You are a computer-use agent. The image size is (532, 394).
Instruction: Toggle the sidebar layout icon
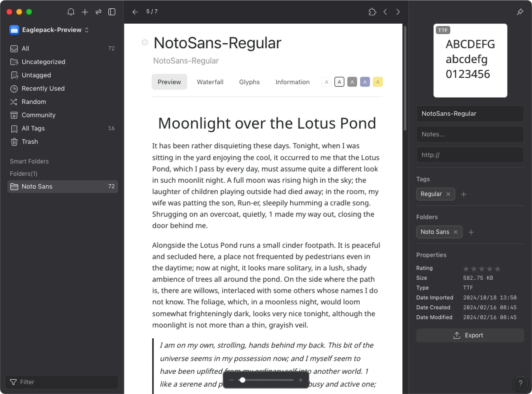click(112, 12)
